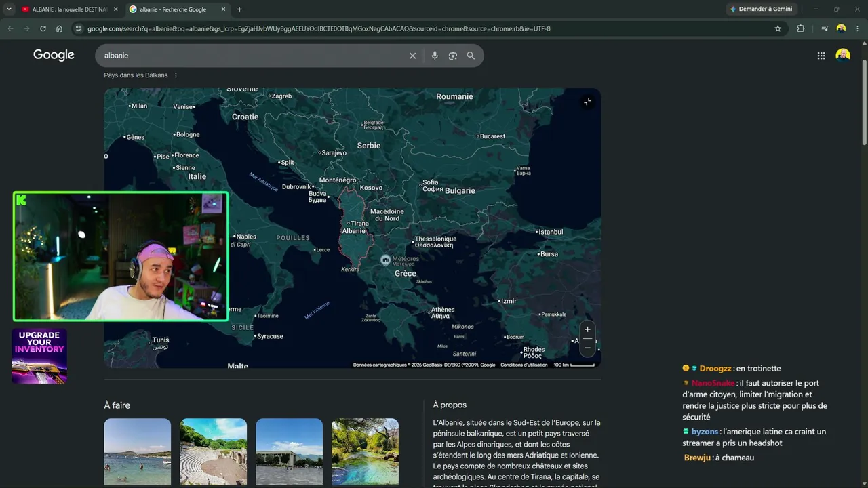Click the À faire heading
868x488 pixels.
117,405
